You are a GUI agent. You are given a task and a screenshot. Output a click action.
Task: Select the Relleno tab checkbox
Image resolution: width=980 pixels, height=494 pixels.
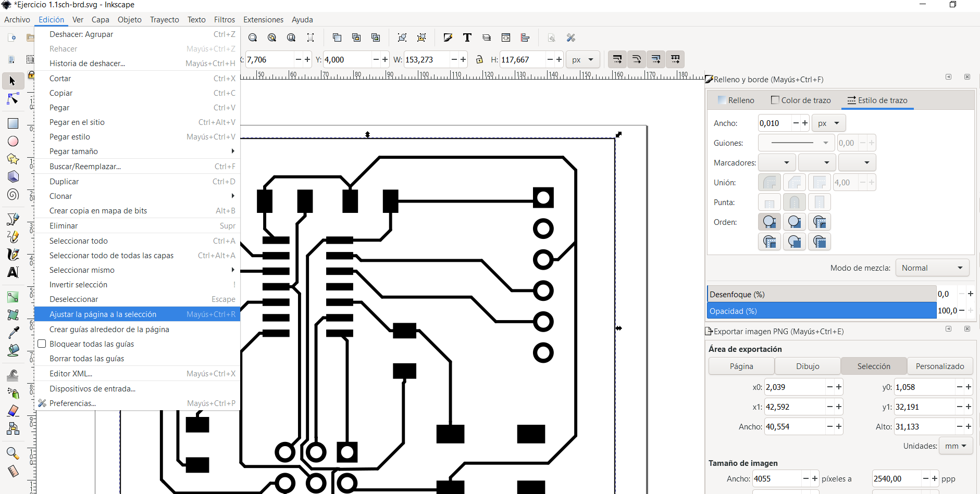click(x=723, y=100)
